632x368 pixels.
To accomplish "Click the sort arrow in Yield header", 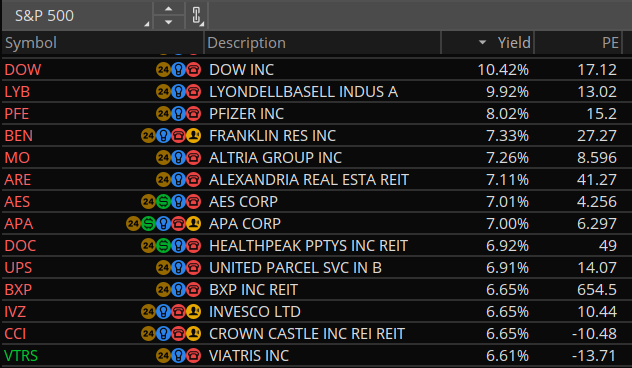I will [x=482, y=42].
